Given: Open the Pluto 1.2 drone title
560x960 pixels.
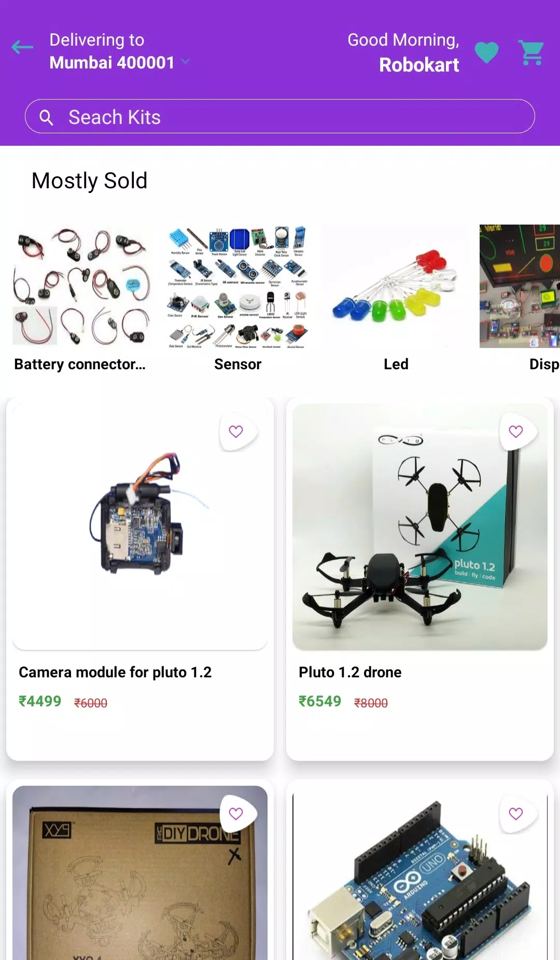Looking at the screenshot, I should tap(350, 672).
